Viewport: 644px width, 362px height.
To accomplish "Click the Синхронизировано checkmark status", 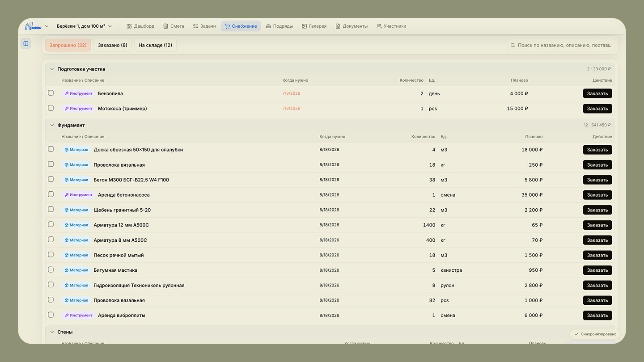I will 595,334.
